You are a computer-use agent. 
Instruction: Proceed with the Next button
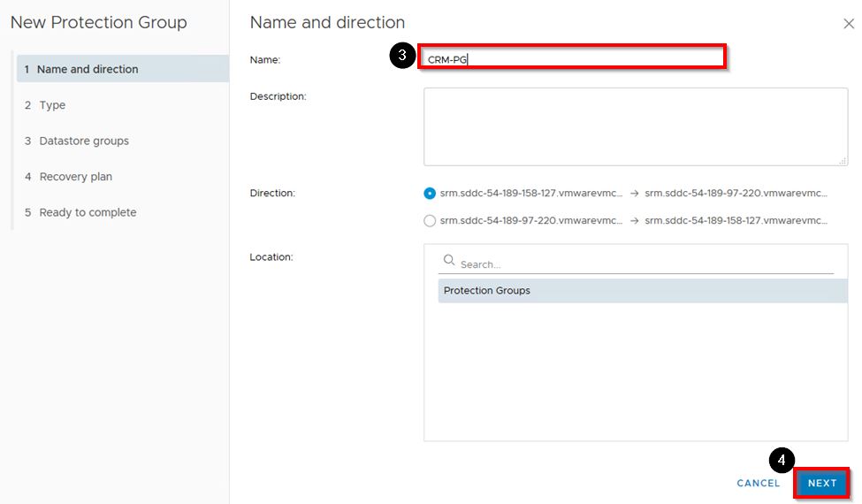tap(821, 484)
